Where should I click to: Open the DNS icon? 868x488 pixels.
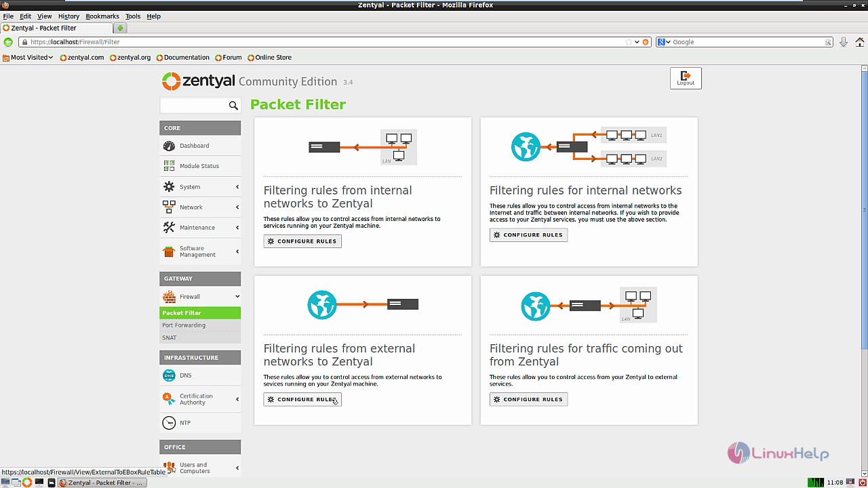169,375
